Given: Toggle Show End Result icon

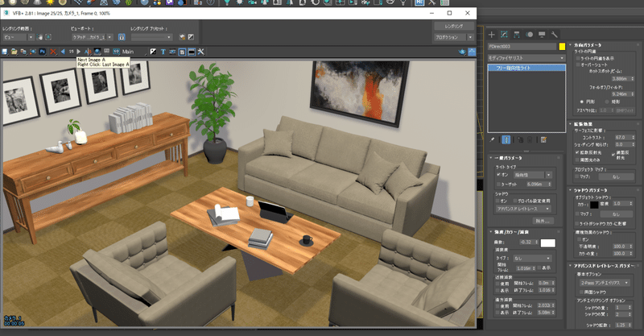Looking at the screenshot, I should pos(506,140).
